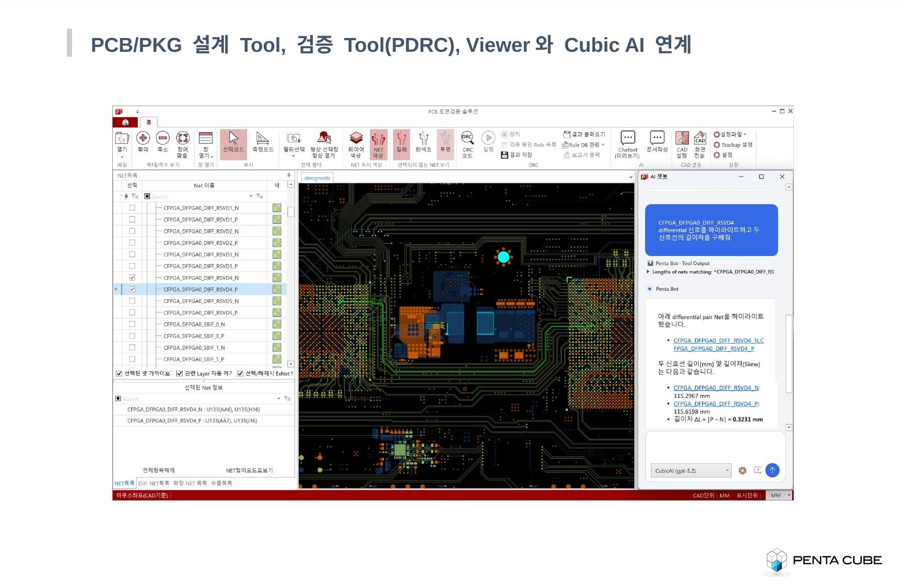
Task: Open the Net name search filter dropdown
Action: tap(251, 196)
